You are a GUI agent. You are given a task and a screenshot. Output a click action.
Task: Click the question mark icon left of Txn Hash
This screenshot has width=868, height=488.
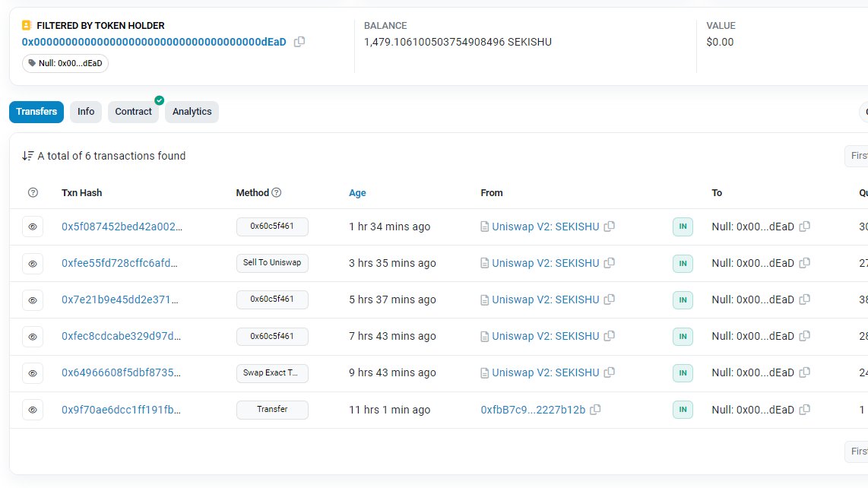[33, 192]
